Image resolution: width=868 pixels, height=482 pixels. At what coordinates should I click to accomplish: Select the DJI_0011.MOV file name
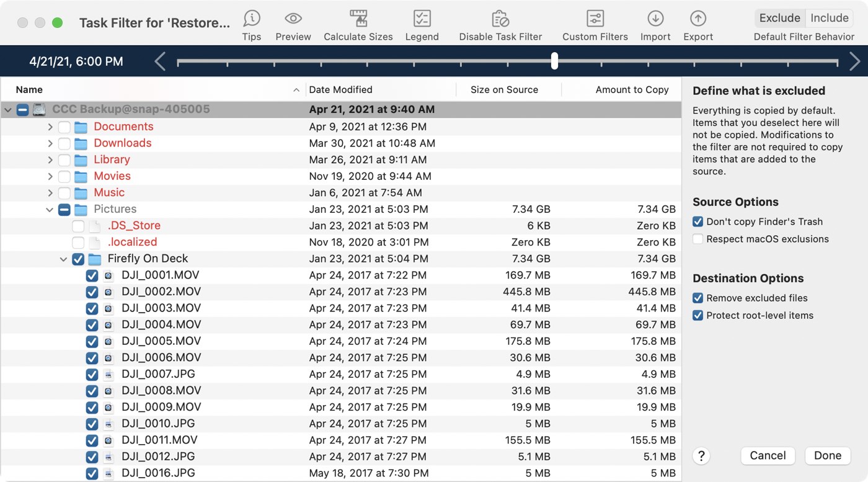tap(159, 440)
